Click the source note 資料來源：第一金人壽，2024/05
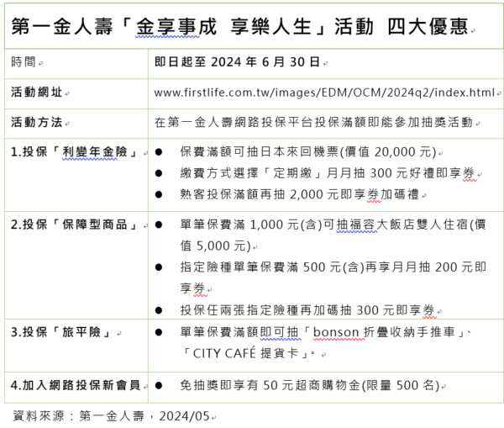Viewport: 504px width, 428px height. click(111, 416)
